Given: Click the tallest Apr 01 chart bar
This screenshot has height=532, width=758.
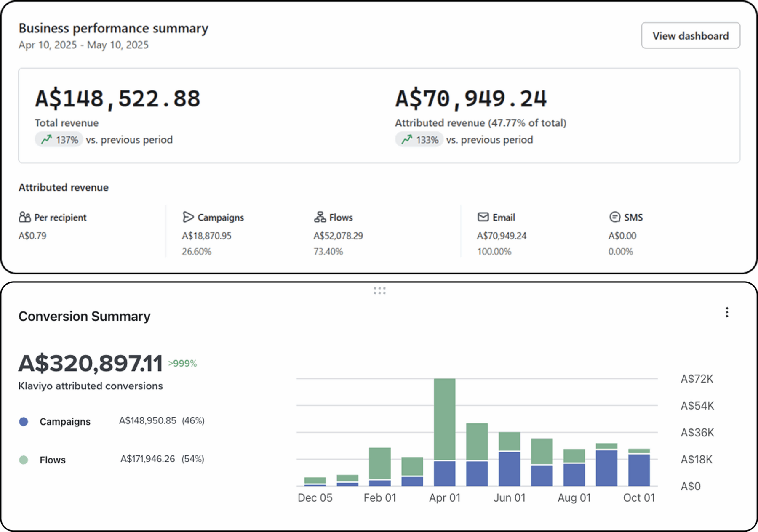Looking at the screenshot, I should coord(445,421).
